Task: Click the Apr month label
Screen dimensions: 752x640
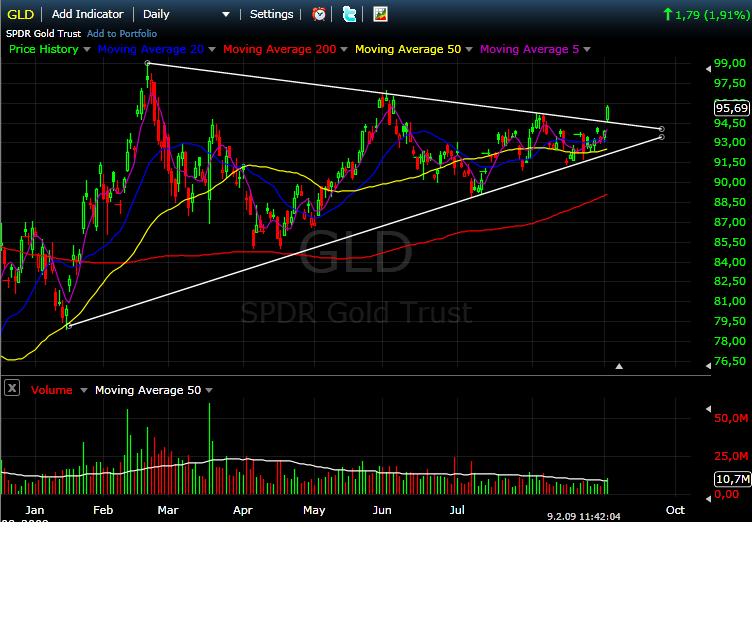Action: click(243, 510)
